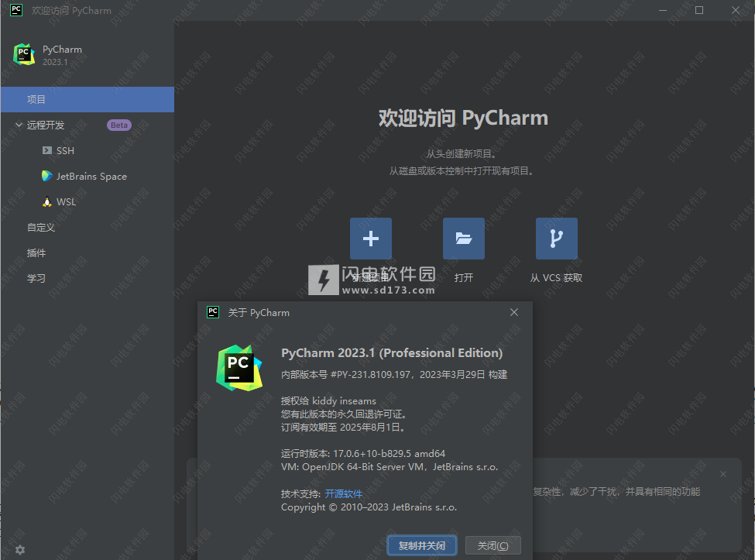755x560 pixels.
Task: Maximize the PyCharm welcome window
Action: point(699,10)
